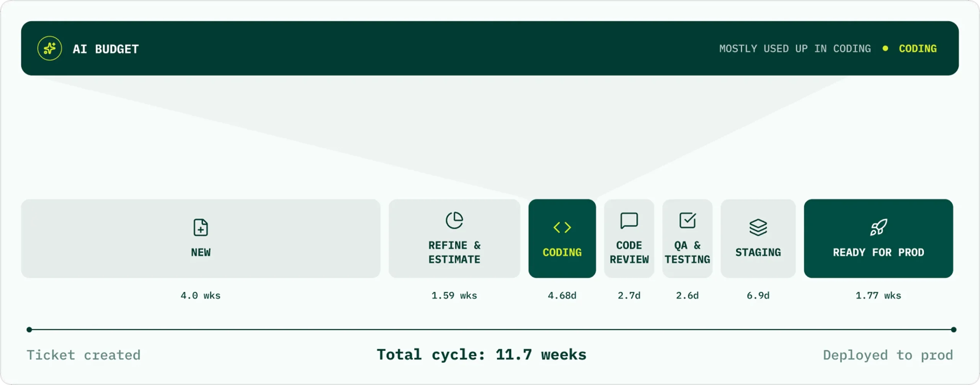The height and width of the screenshot is (385, 980).
Task: Click the Coding angle-brackets icon
Action: 562,227
